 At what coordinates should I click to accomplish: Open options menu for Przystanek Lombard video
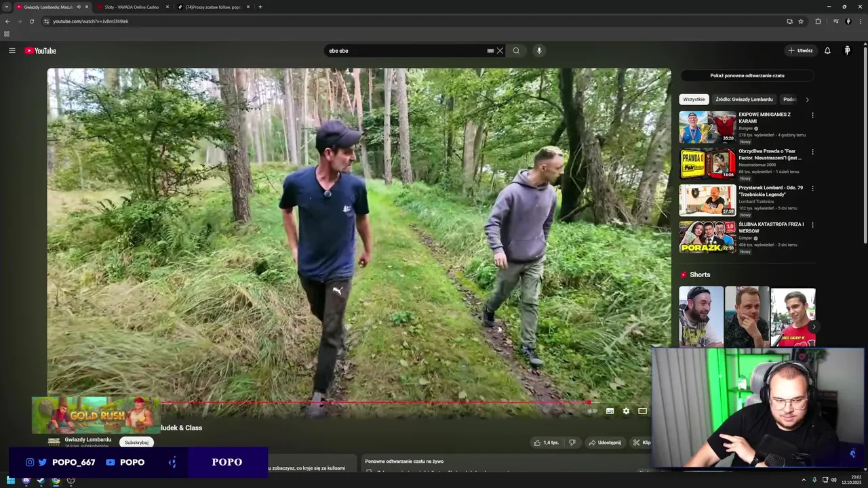tap(812, 188)
